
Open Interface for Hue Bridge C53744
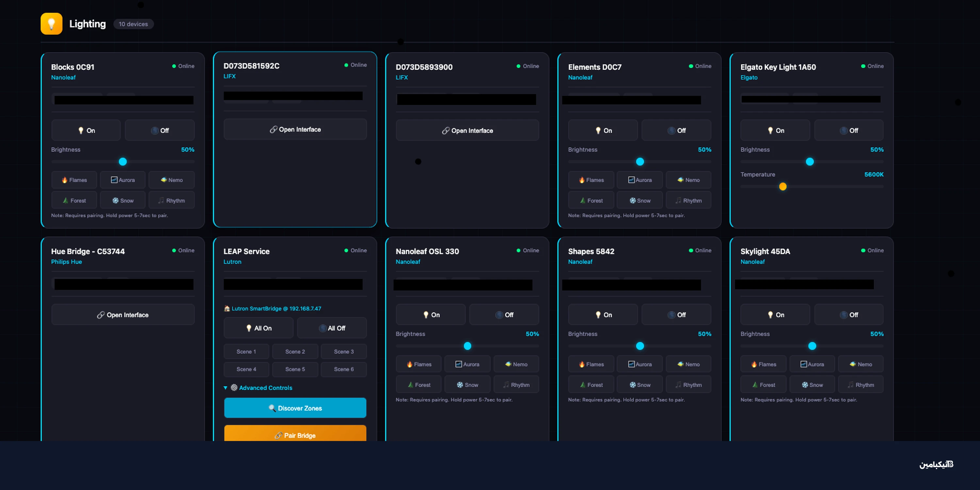122,315
